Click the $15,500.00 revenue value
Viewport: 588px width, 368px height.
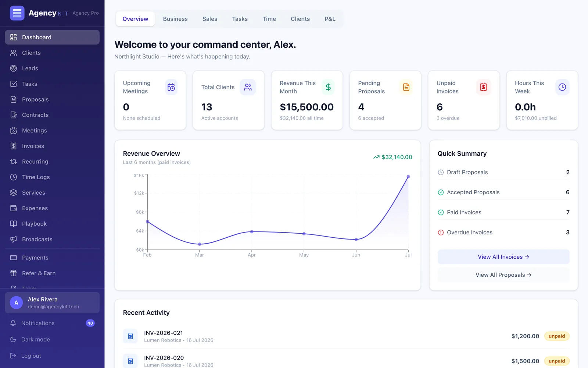(x=307, y=107)
